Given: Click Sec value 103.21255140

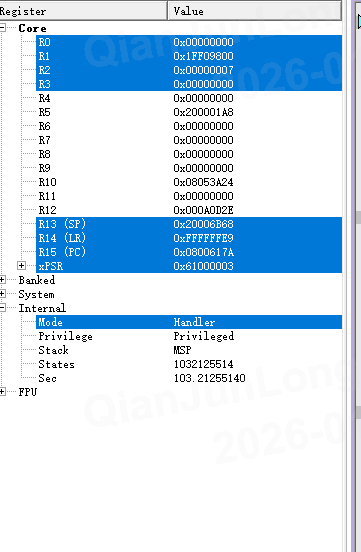Looking at the screenshot, I should 209,378.
